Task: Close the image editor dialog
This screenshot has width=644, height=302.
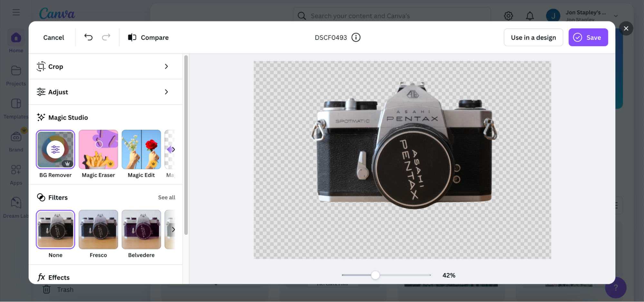Action: coord(626,28)
